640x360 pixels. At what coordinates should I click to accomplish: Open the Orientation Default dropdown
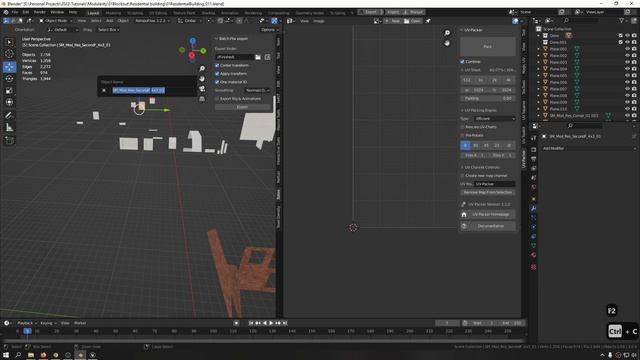63,30
